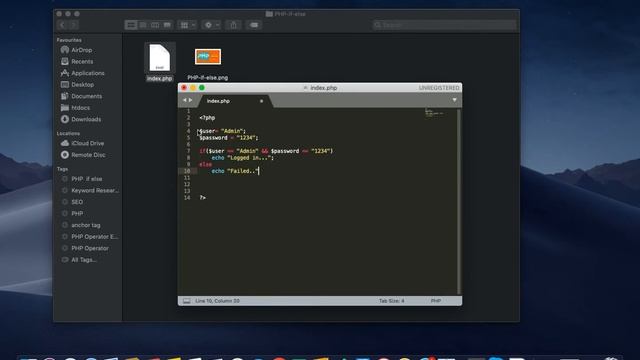Select the 'PHP Operator E...' tag

pyautogui.click(x=94, y=237)
